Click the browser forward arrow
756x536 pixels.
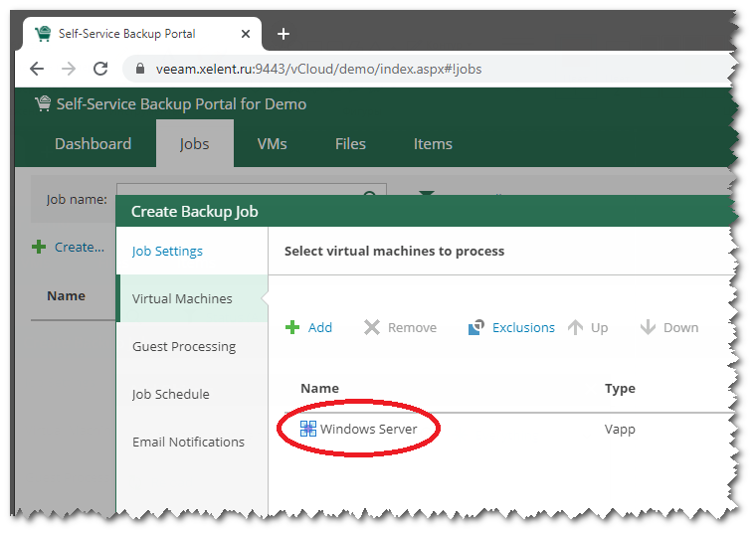[x=69, y=69]
